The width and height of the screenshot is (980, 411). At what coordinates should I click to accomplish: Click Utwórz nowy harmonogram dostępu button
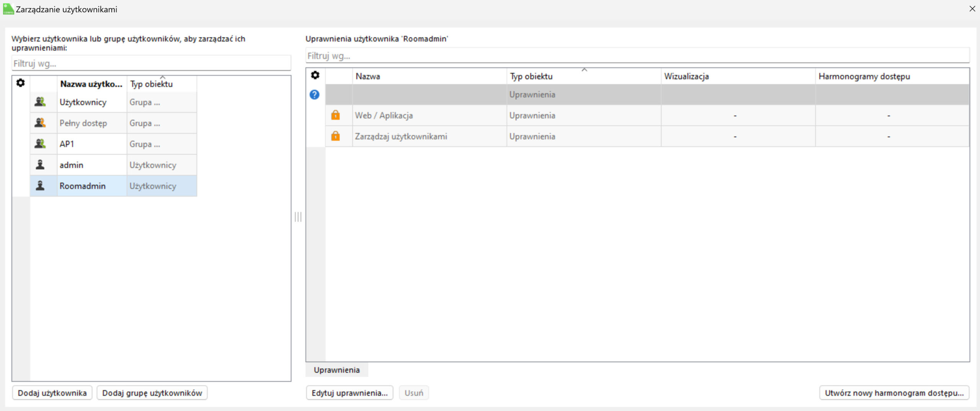point(894,393)
